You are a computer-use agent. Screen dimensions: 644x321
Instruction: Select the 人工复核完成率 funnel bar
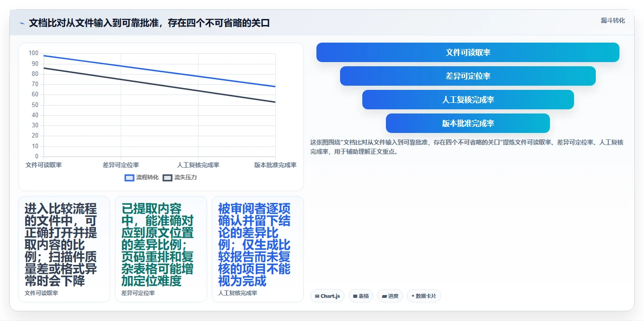pyautogui.click(x=468, y=100)
